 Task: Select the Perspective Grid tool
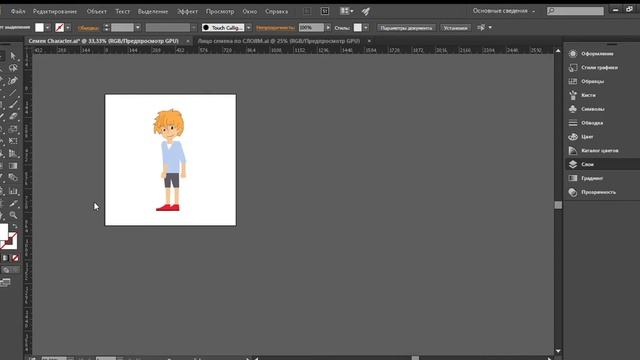click(x=13, y=153)
